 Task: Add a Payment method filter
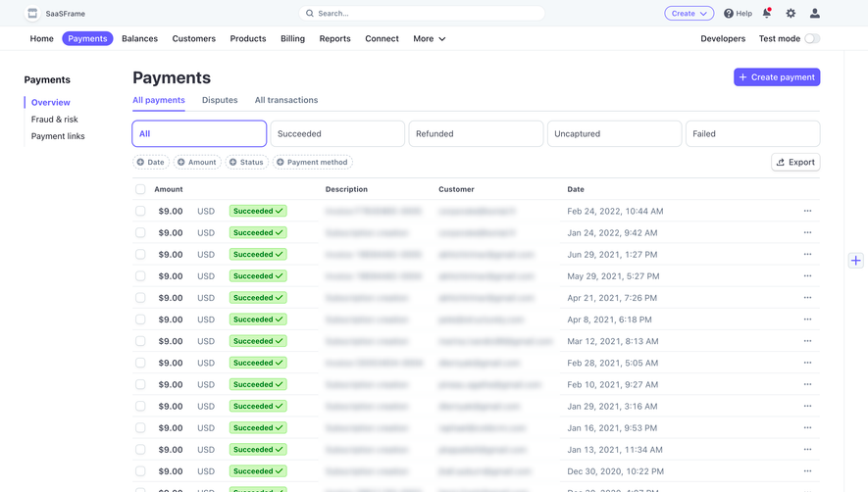click(x=313, y=162)
